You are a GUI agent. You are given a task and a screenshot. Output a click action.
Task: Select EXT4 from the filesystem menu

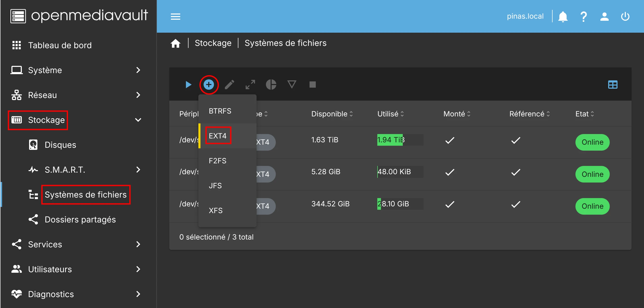(x=218, y=136)
